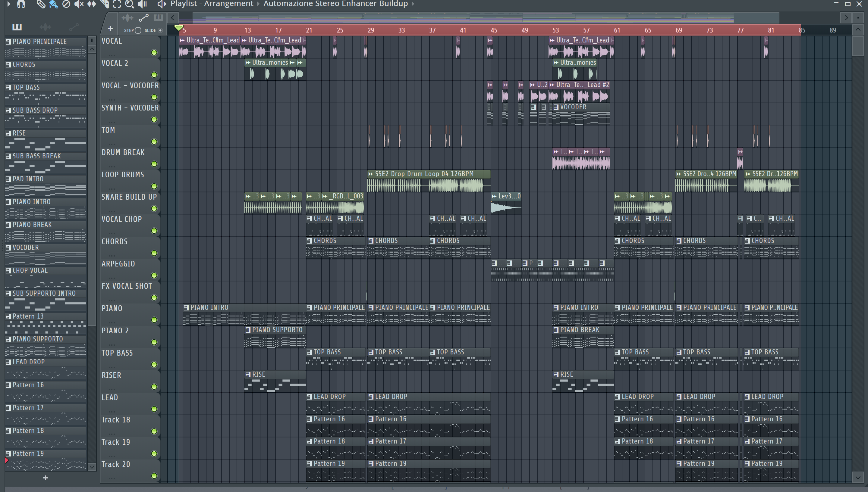Activate the Zoom magnifier tool
868x492 pixels.
tap(130, 4)
